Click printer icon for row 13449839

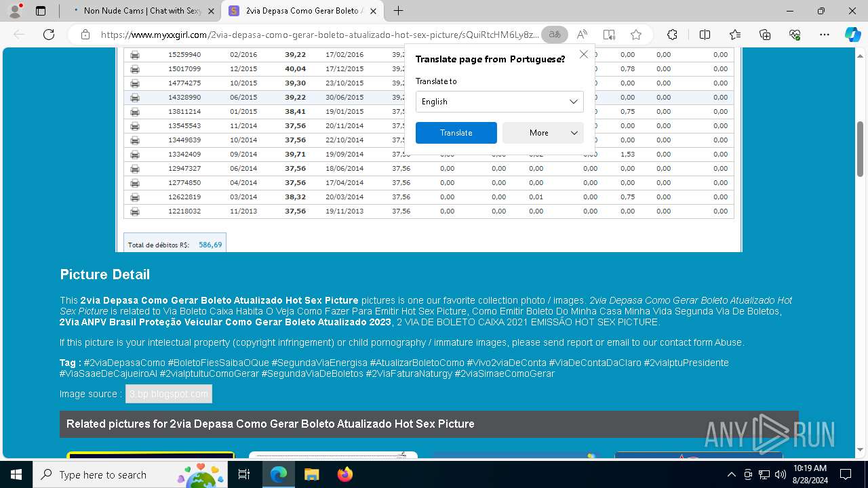pyautogui.click(x=135, y=140)
